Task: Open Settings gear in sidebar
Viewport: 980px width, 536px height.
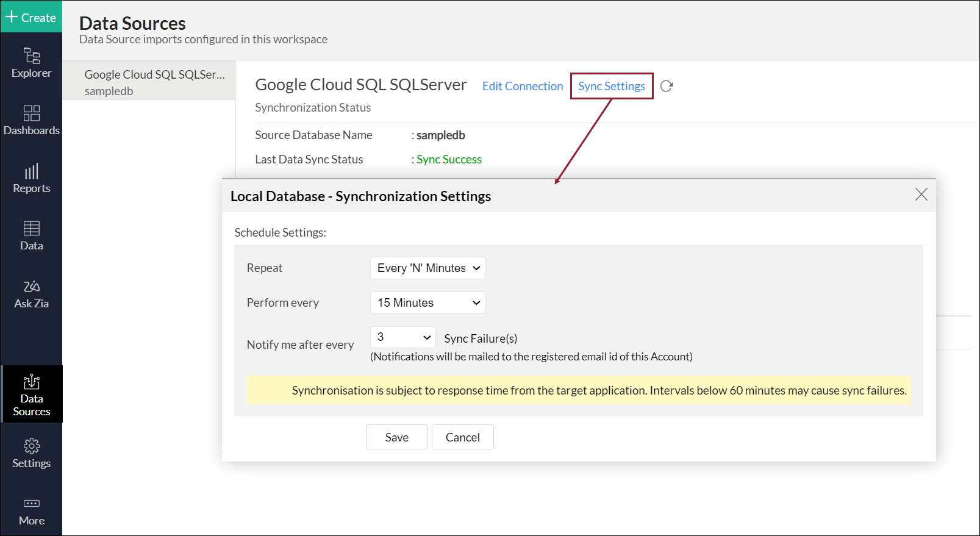Action: coord(31,453)
